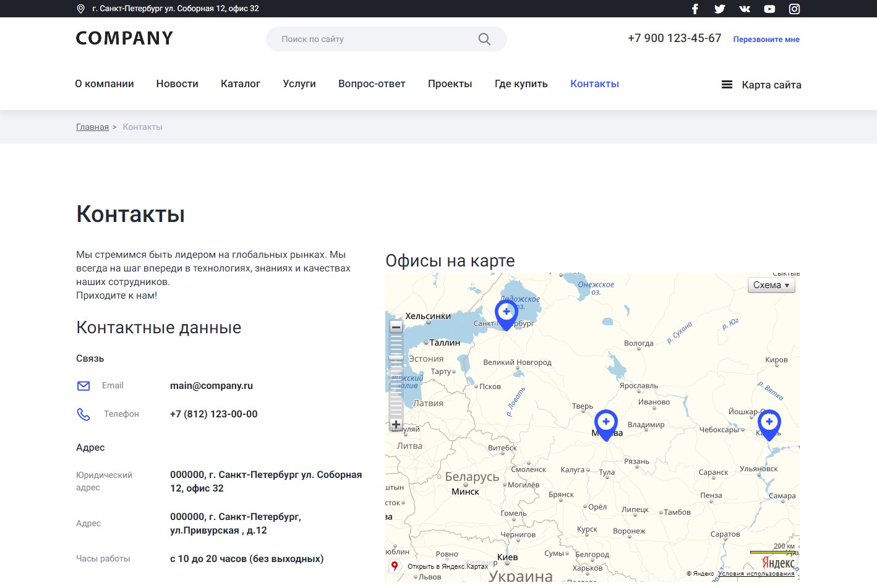Open the Facebook social link icon
Image resolution: width=877 pixels, height=588 pixels.
(x=695, y=9)
